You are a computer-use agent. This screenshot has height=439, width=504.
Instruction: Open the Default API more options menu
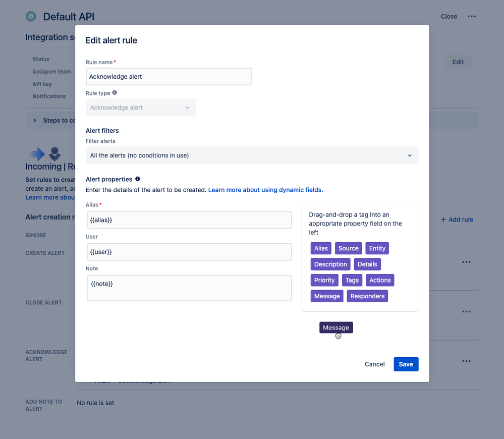(472, 16)
